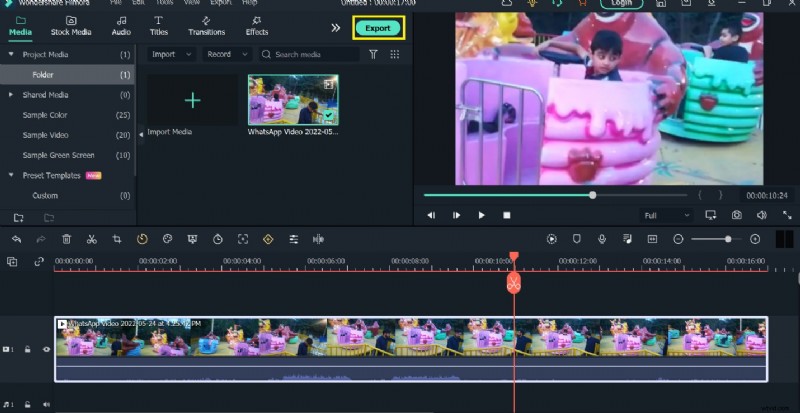
Task: Open preview volume speaker icon
Action: (x=762, y=215)
